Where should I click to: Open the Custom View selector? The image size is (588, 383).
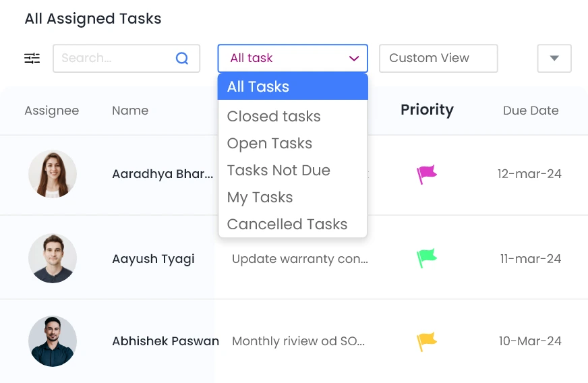(x=438, y=59)
